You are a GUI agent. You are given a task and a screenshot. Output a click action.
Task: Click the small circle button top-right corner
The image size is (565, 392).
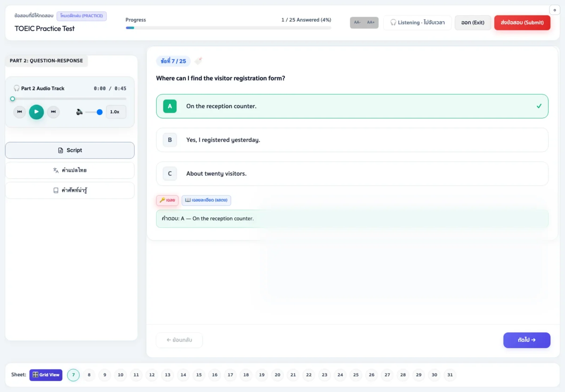554,10
